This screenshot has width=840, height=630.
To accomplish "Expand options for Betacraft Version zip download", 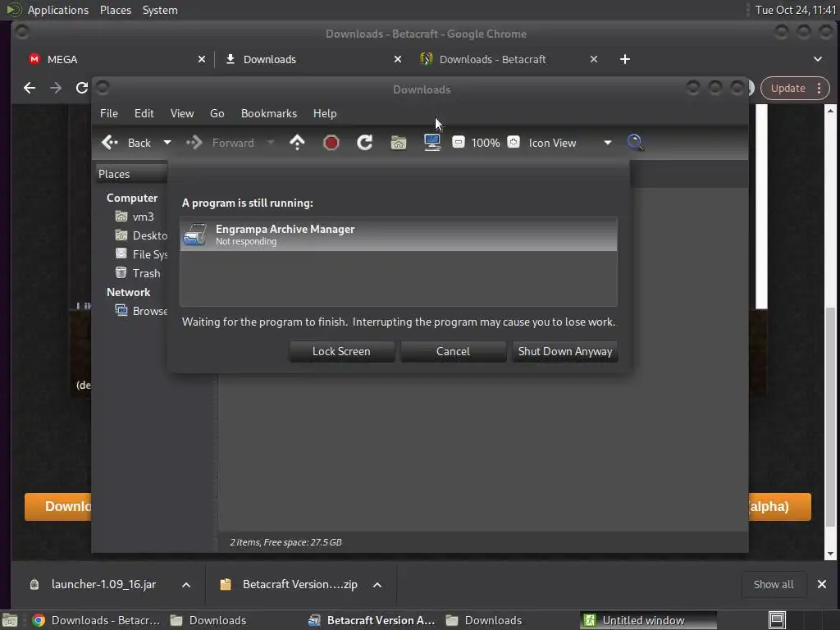I will [377, 585].
